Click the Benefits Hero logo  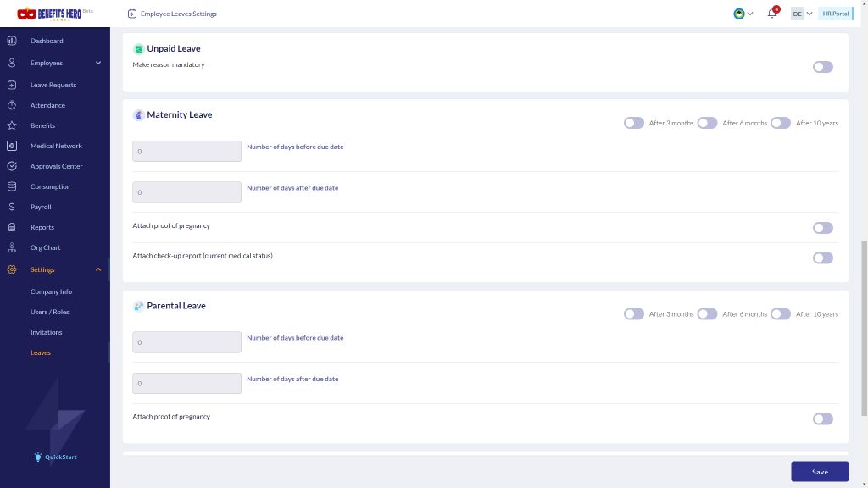pos(49,14)
